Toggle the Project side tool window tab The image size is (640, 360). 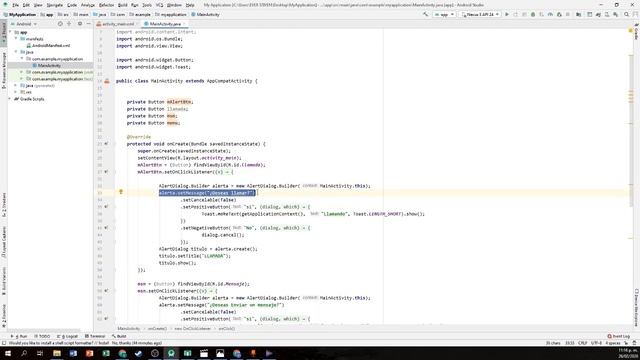[4, 33]
